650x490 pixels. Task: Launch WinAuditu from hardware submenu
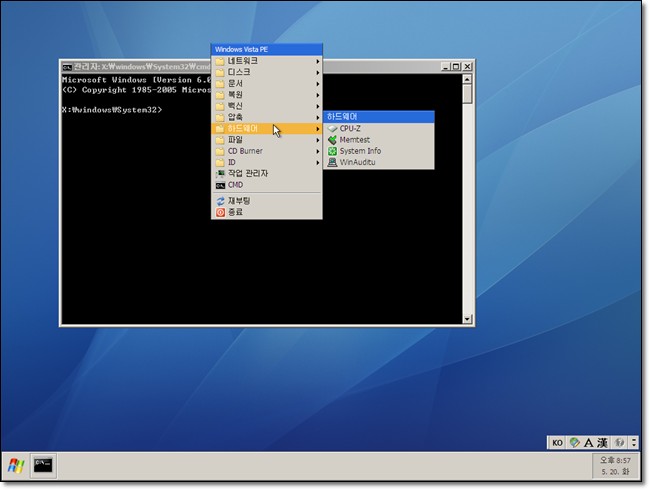378,162
